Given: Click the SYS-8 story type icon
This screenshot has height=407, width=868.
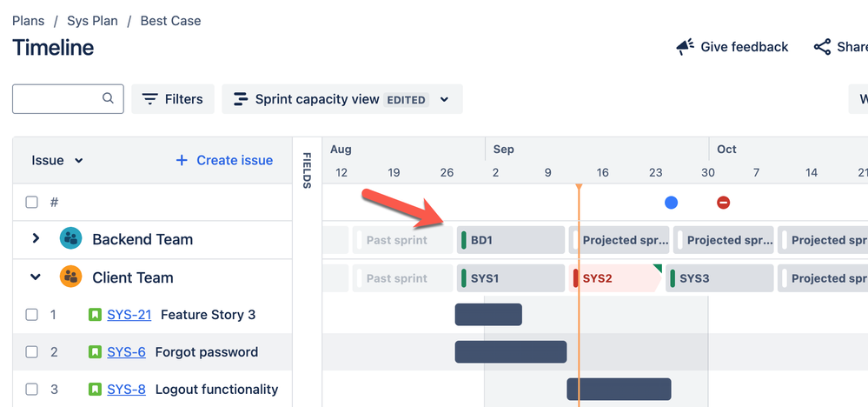Looking at the screenshot, I should tap(96, 390).
